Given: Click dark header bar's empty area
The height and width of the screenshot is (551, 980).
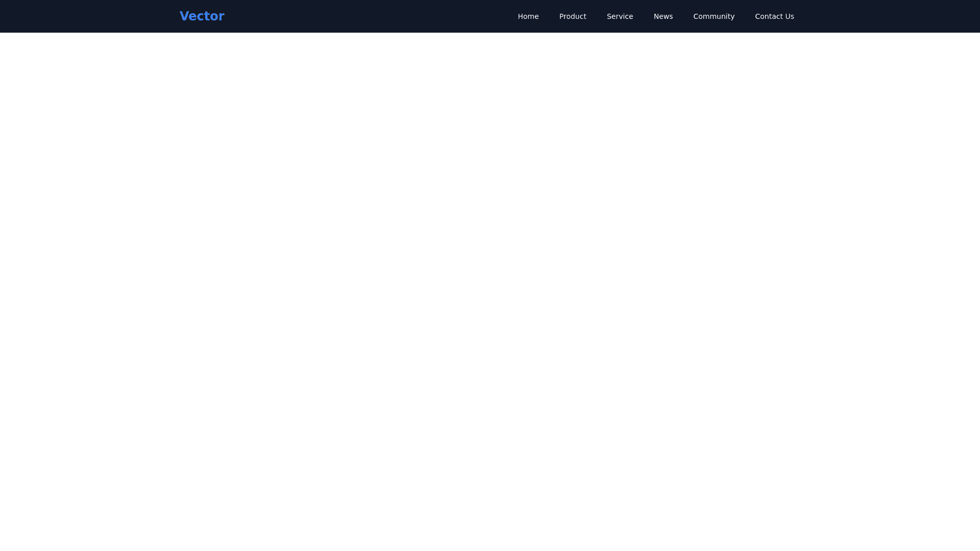Looking at the screenshot, I should click(x=367, y=16).
